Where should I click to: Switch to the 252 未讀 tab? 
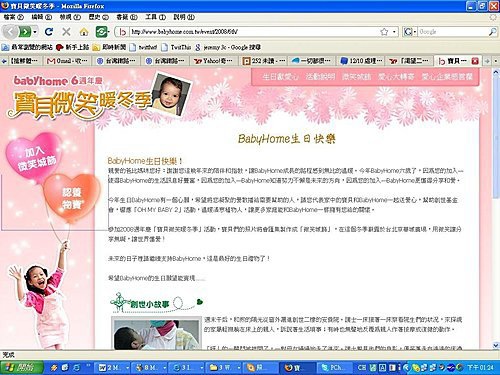(x=264, y=61)
